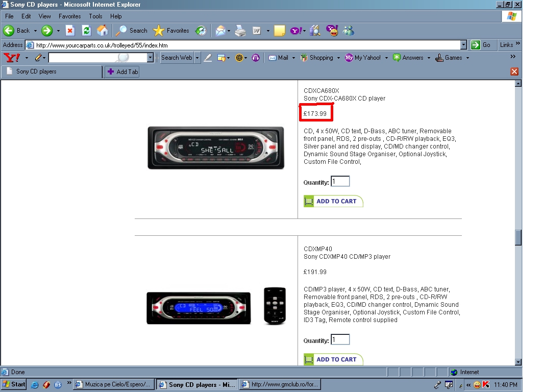The width and height of the screenshot is (543, 392).
Task: Click the headphones icon in Yahoo toolbar
Action: [x=256, y=58]
